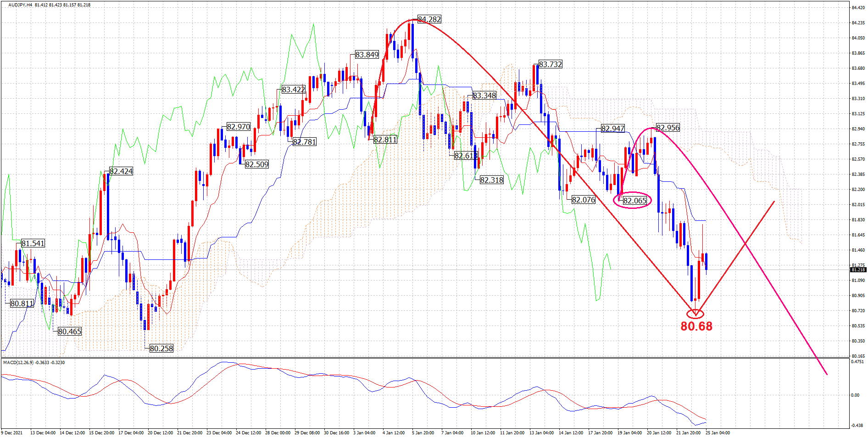Click the red 80.68 target annotation

point(696,326)
